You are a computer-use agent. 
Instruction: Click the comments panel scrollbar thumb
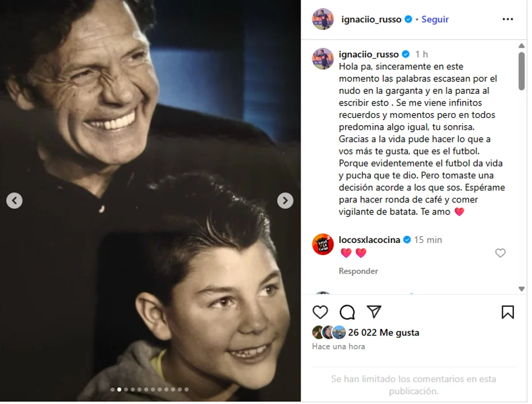coord(521,71)
